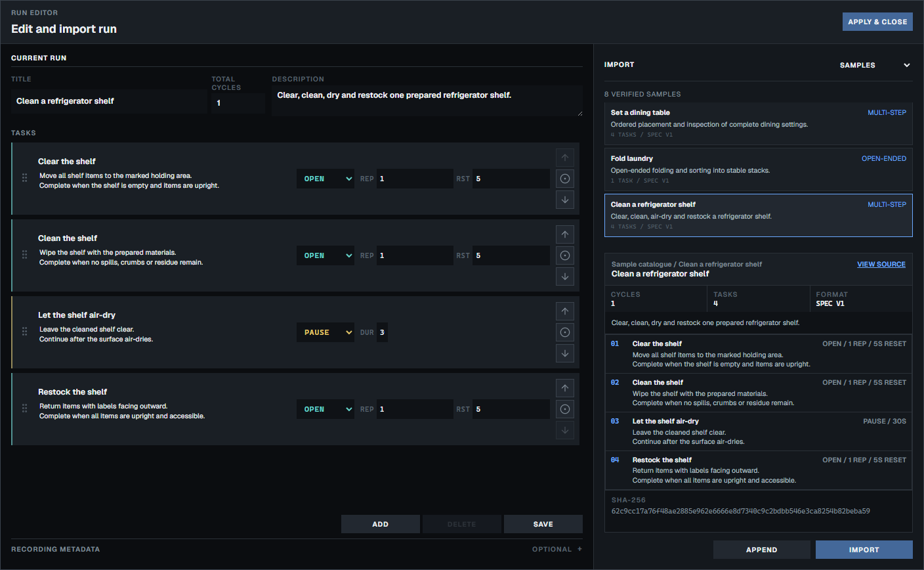Import the selected sample
The width and height of the screenshot is (924, 570).
(864, 550)
